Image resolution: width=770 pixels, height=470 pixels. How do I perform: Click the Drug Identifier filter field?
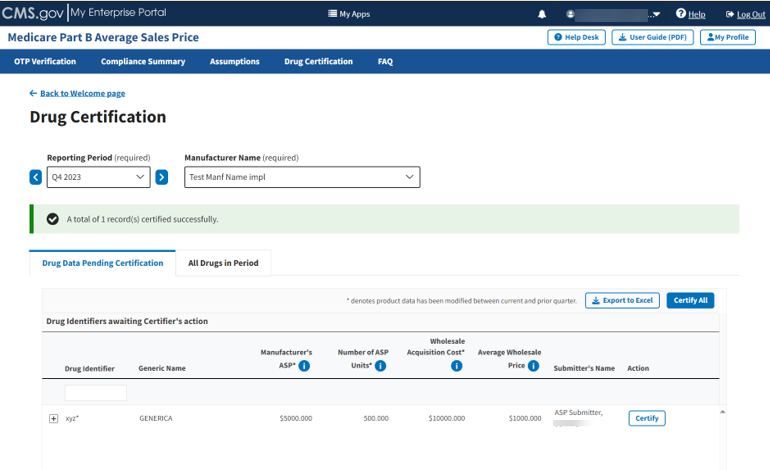tap(96, 393)
